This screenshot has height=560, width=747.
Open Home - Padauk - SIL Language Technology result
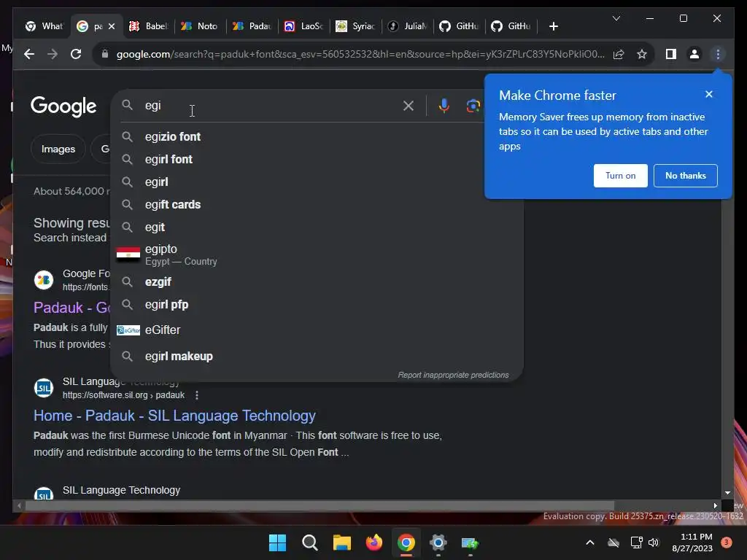tap(174, 416)
